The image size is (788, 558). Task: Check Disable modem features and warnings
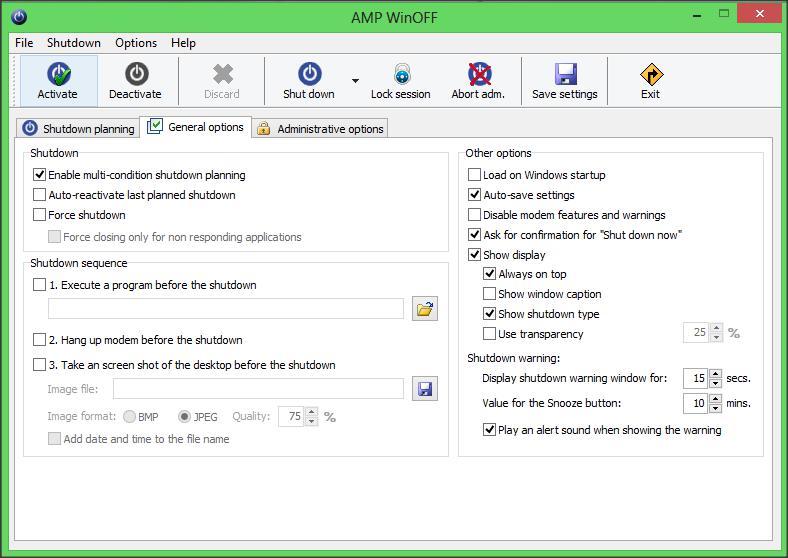coord(474,215)
